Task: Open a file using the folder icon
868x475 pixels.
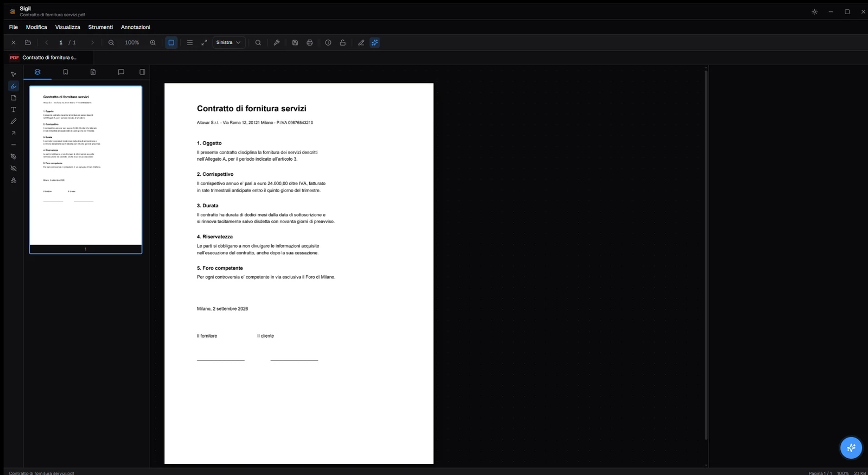Action: pos(28,42)
